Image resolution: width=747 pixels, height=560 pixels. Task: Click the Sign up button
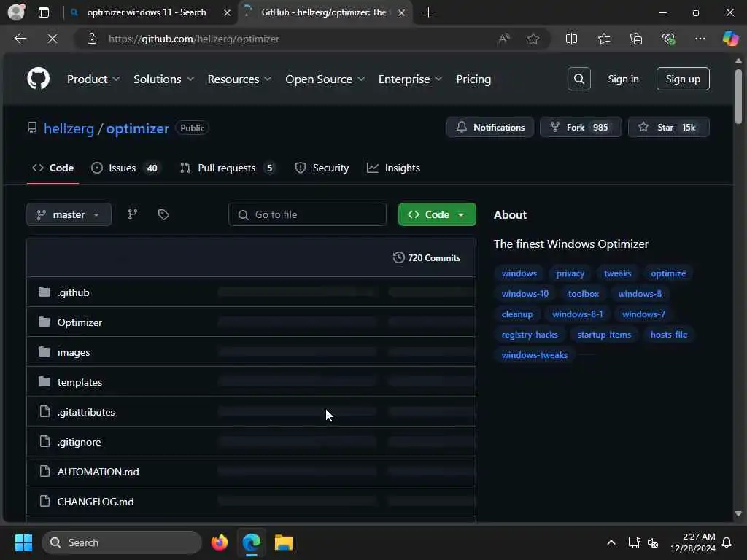click(683, 79)
